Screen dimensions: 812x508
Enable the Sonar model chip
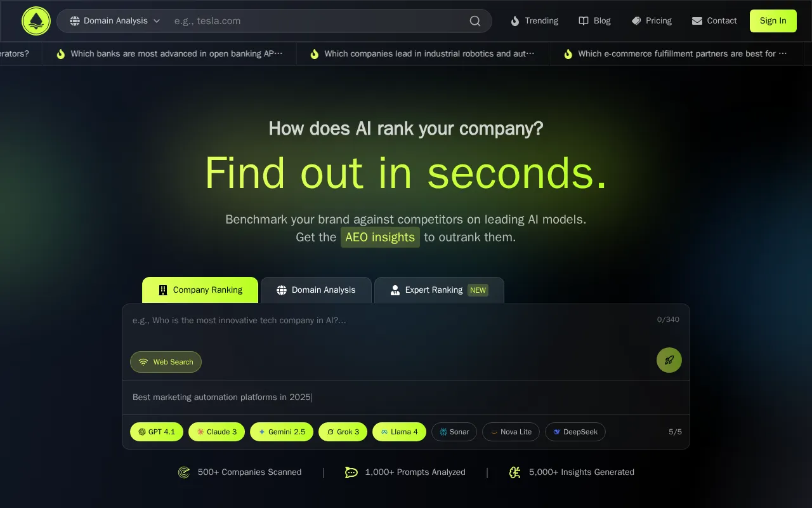click(x=454, y=432)
